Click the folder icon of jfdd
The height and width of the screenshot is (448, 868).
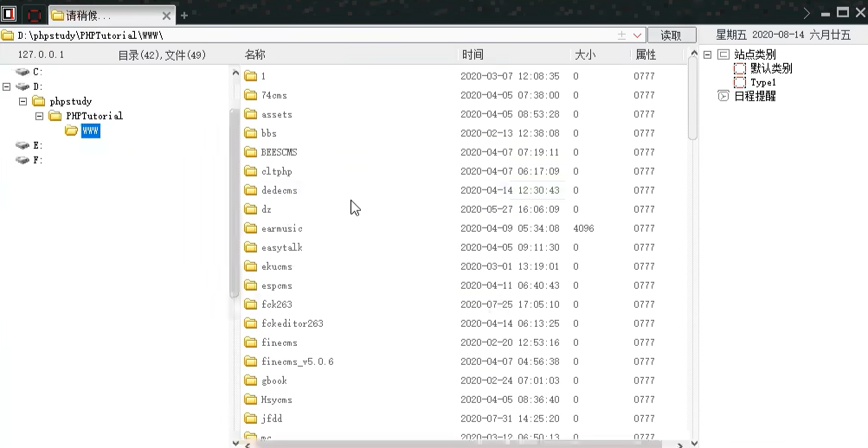[251, 419]
